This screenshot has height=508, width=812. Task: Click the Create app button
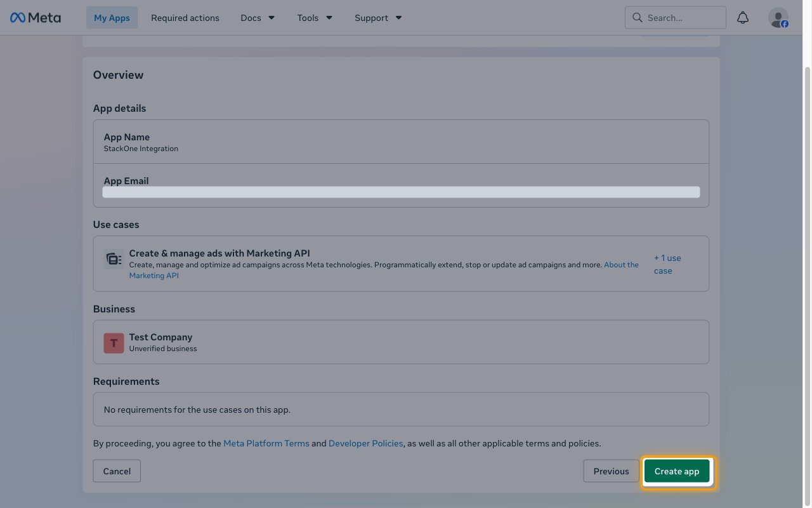[x=677, y=471]
